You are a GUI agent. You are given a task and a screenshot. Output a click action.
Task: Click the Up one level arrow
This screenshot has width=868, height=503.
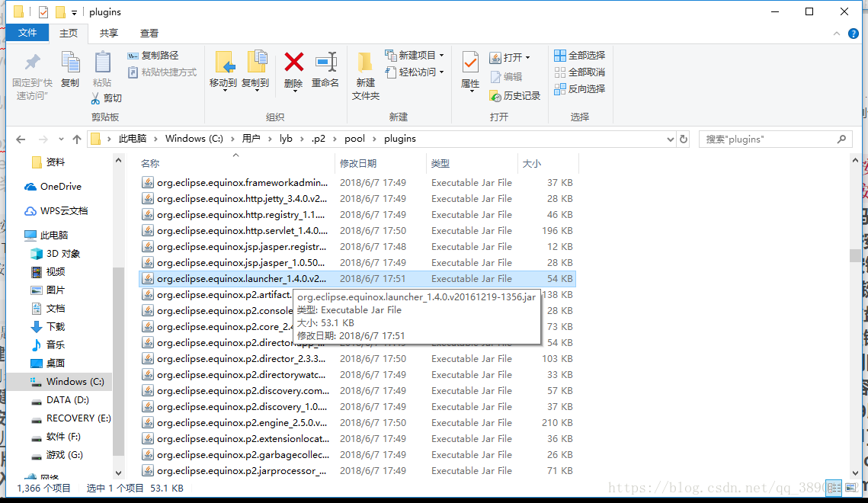pyautogui.click(x=77, y=139)
